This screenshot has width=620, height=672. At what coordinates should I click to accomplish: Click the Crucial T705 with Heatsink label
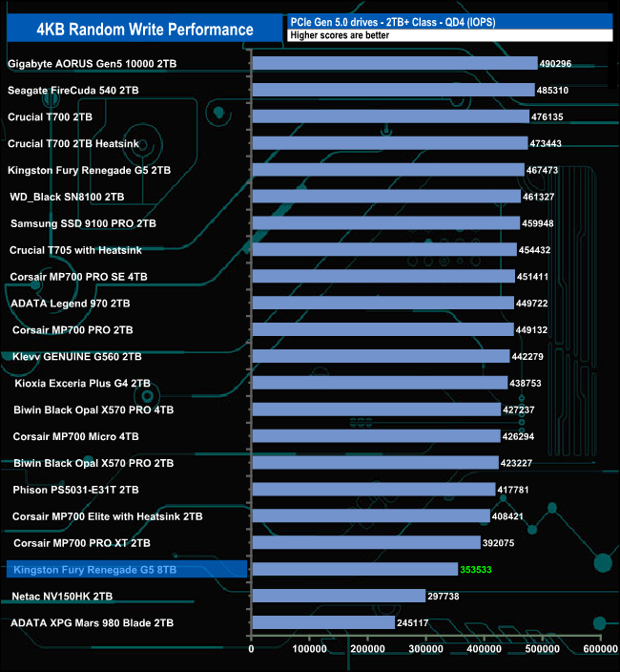coord(75,250)
